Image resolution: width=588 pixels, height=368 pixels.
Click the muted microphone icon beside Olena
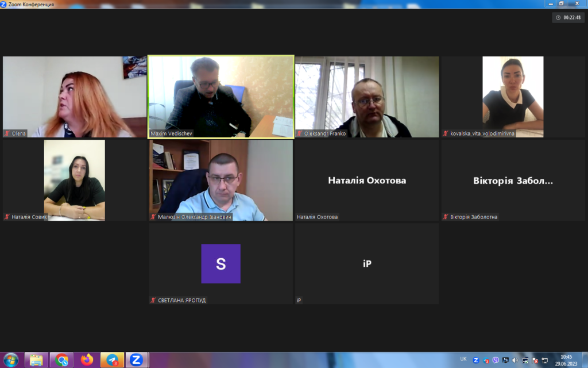tap(7, 133)
